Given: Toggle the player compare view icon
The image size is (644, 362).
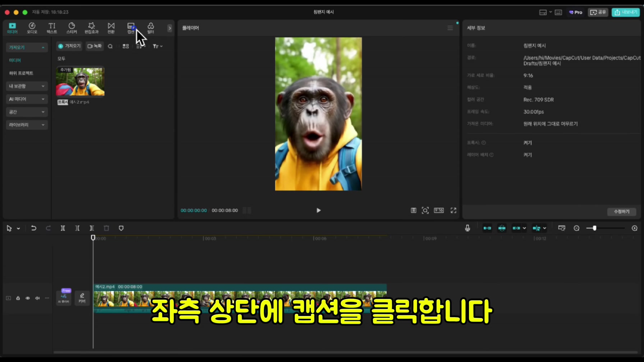Looking at the screenshot, I should tap(414, 210).
